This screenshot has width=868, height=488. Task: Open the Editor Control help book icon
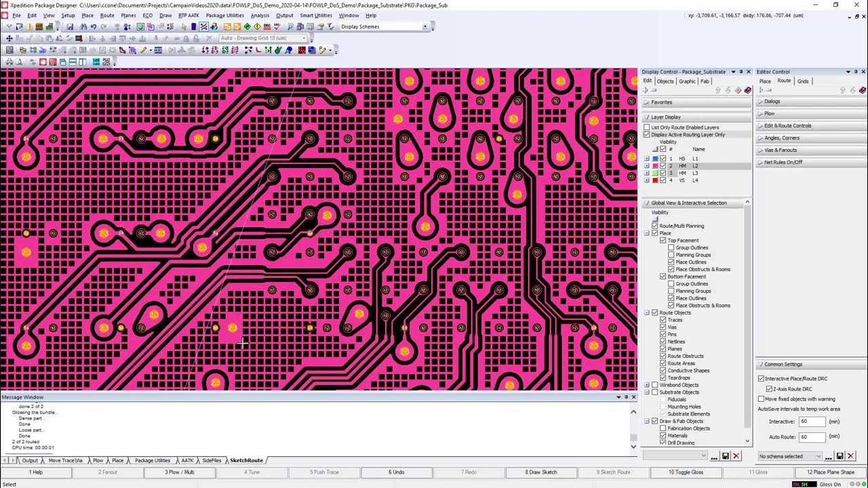[863, 89]
